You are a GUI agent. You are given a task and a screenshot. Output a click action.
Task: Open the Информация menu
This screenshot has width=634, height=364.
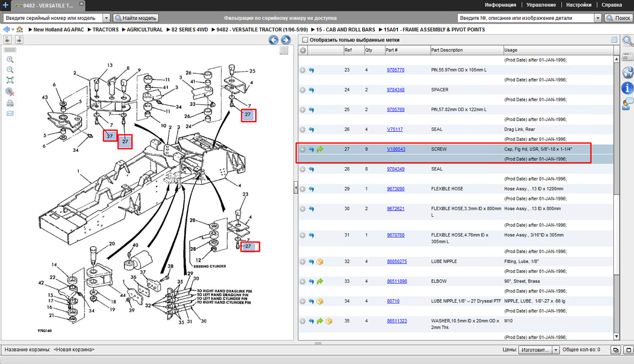500,5
